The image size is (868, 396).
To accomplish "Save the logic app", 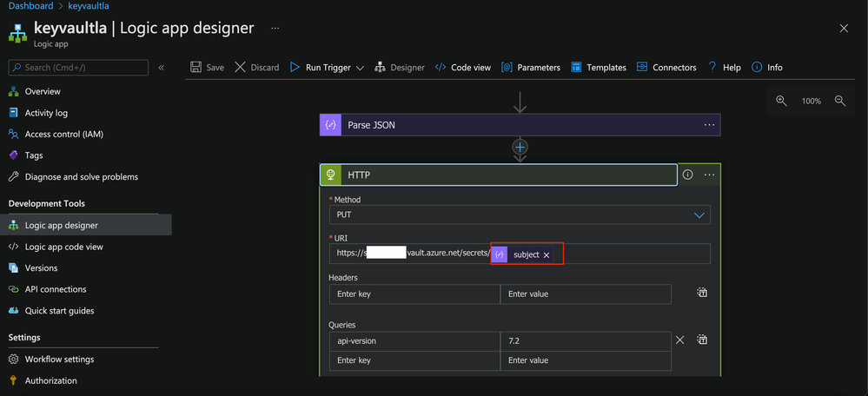I will 207,68.
